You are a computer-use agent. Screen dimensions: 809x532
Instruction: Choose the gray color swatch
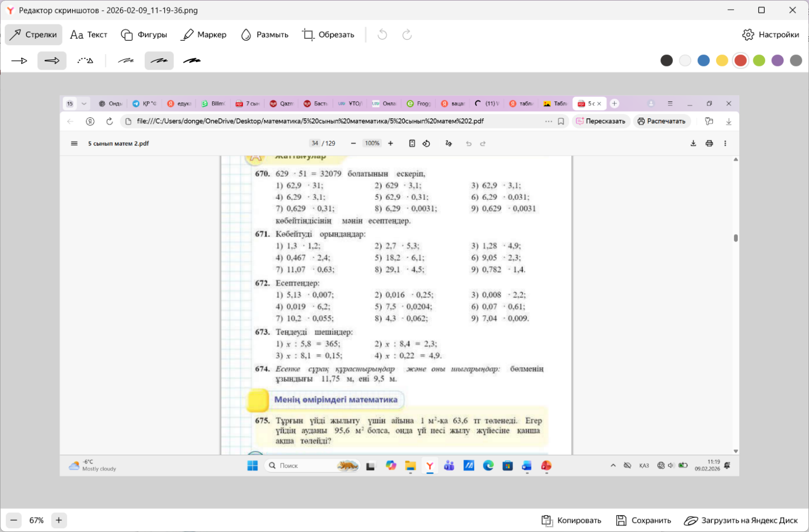[x=796, y=60]
